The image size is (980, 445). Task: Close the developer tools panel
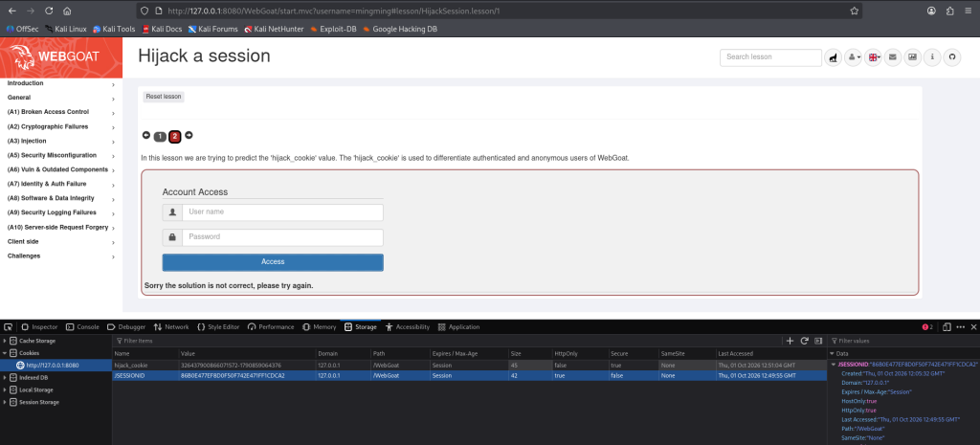973,327
